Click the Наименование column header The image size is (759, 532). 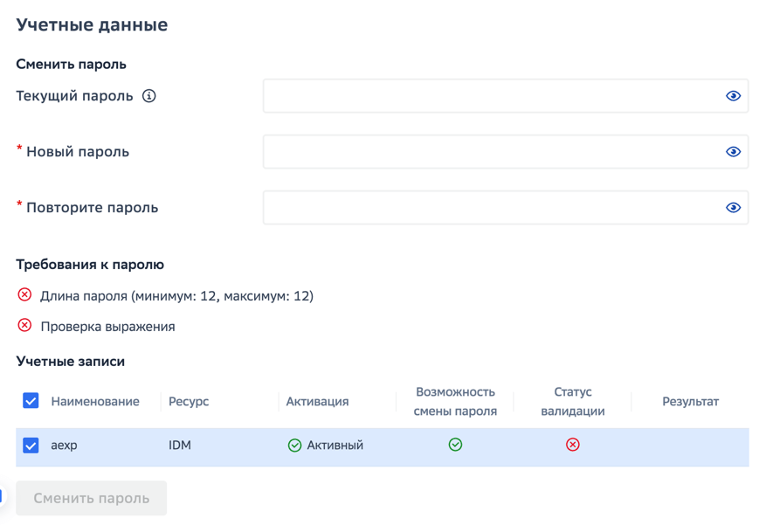95,401
